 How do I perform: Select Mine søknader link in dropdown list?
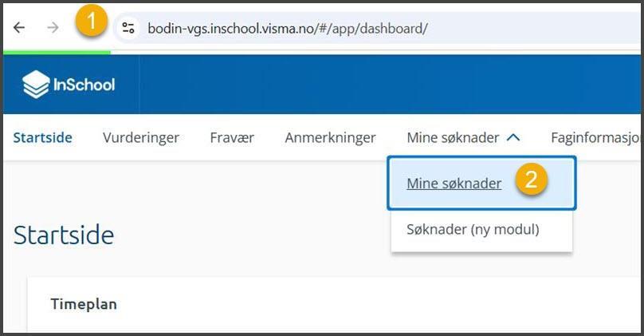click(454, 184)
